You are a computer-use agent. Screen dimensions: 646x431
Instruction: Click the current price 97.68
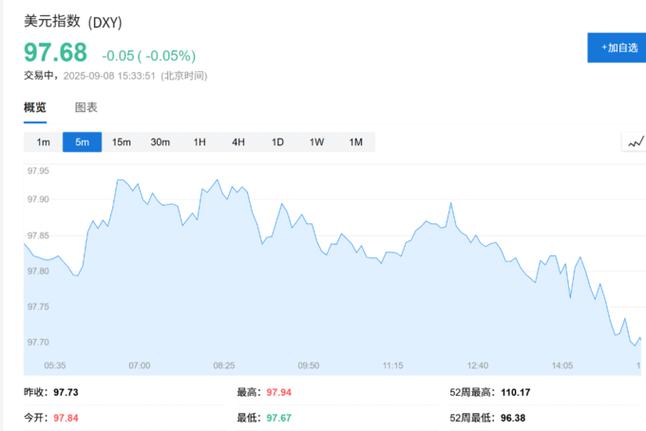pos(56,53)
